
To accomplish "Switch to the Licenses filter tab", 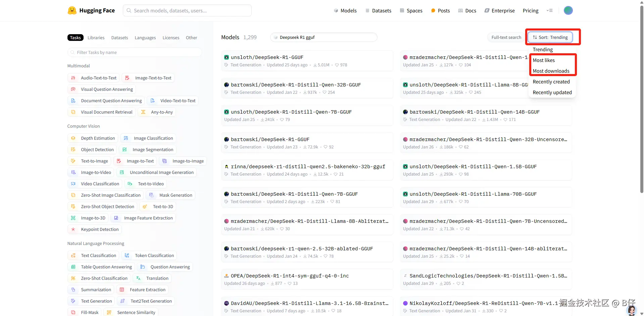I will pos(171,38).
